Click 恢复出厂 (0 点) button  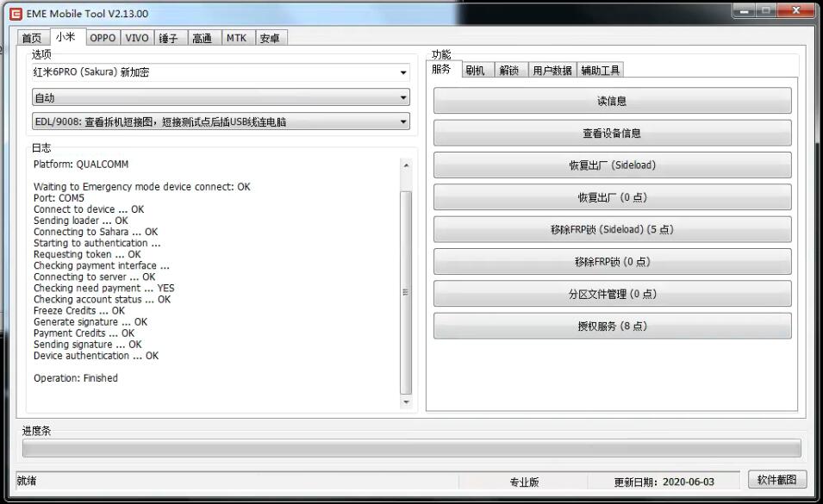[612, 197]
